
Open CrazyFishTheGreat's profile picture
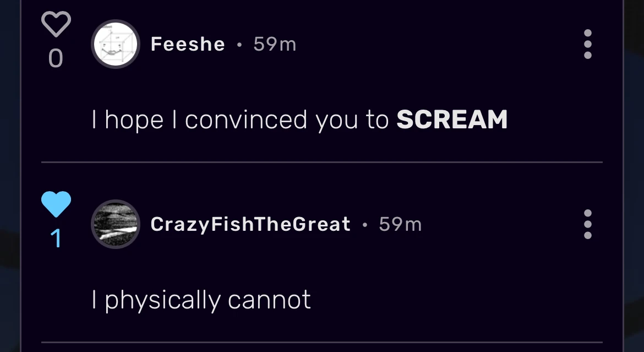[115, 224]
